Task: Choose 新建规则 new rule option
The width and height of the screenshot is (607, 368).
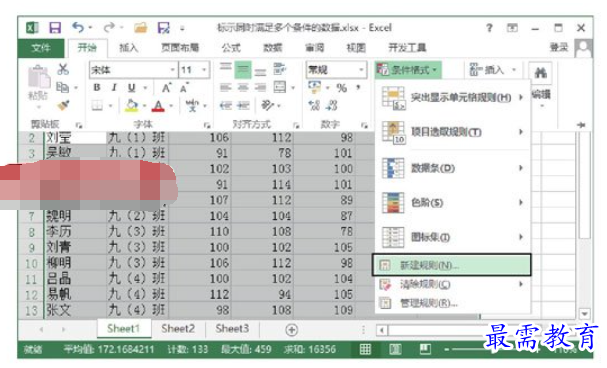Action: pos(451,265)
